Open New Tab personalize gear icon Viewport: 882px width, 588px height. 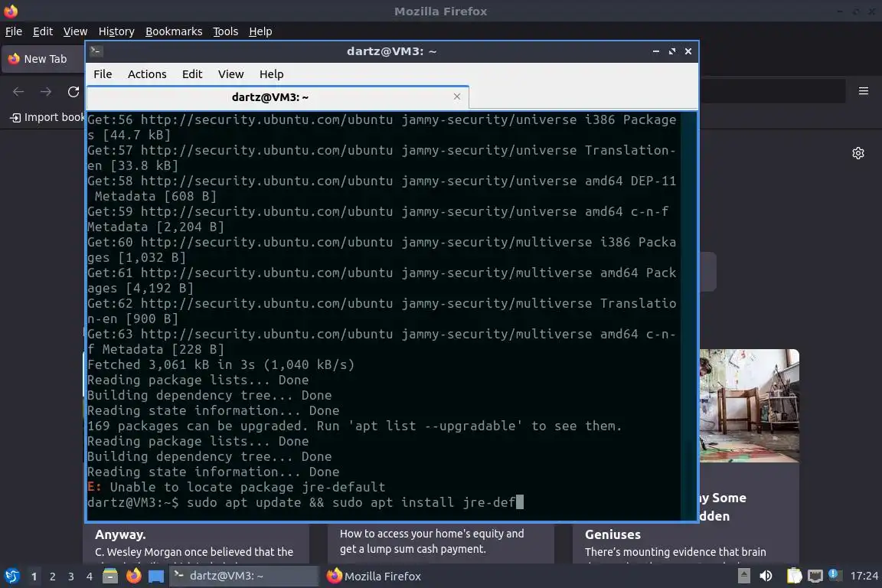857,153
